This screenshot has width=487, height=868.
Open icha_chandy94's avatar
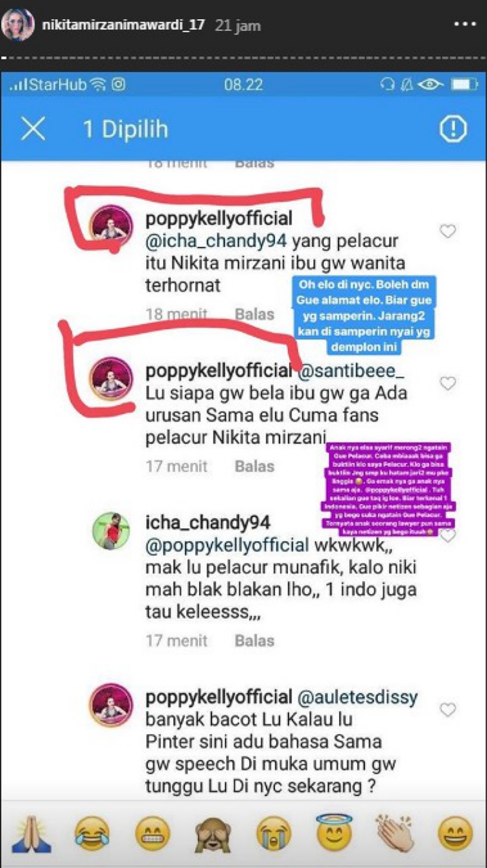coord(111,531)
